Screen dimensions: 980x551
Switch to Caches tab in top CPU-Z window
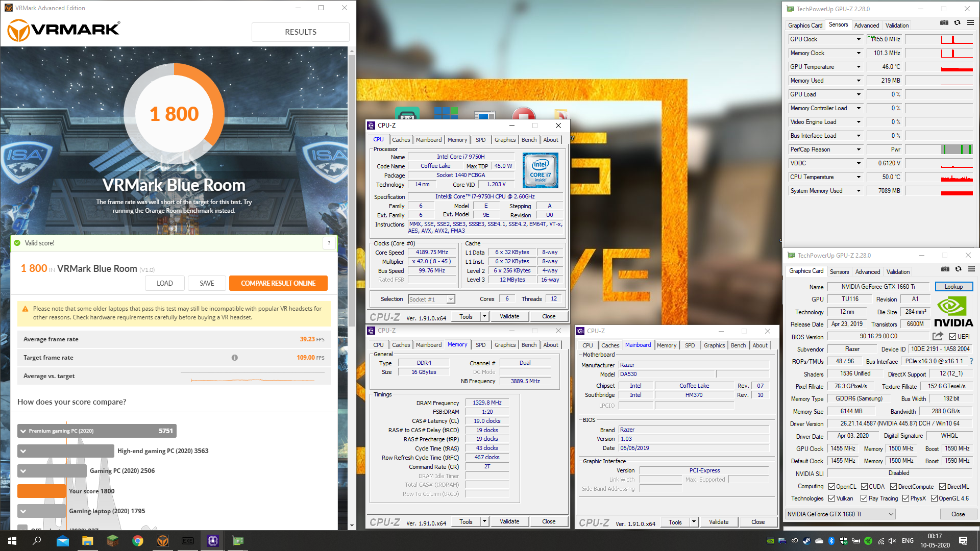tap(401, 140)
